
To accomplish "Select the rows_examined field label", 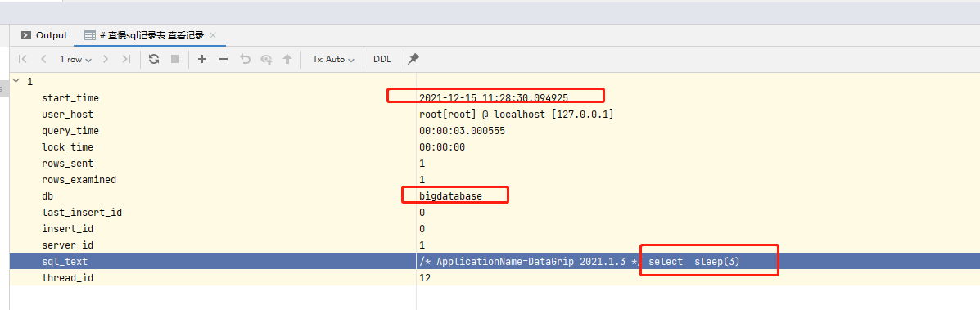I will click(79, 179).
